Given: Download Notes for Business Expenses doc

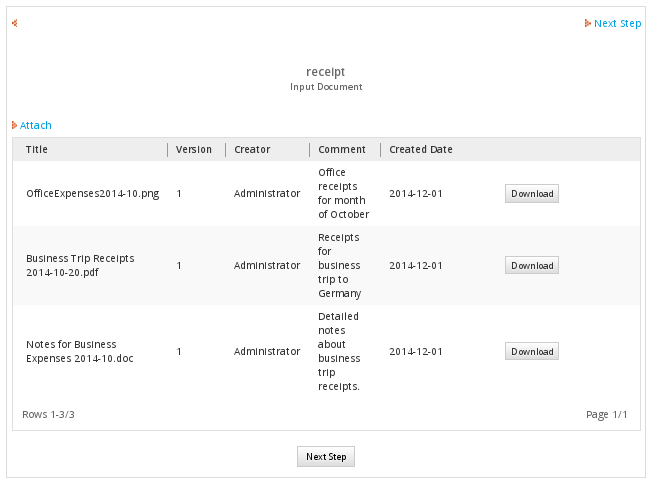Looking at the screenshot, I should click(x=531, y=352).
